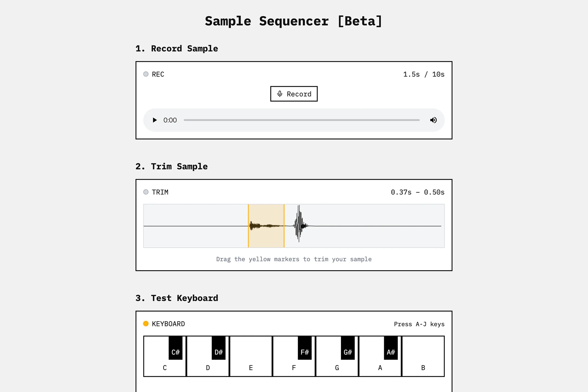This screenshot has width=588, height=392.
Task: Click the right yellow trim marker
Action: (x=284, y=226)
